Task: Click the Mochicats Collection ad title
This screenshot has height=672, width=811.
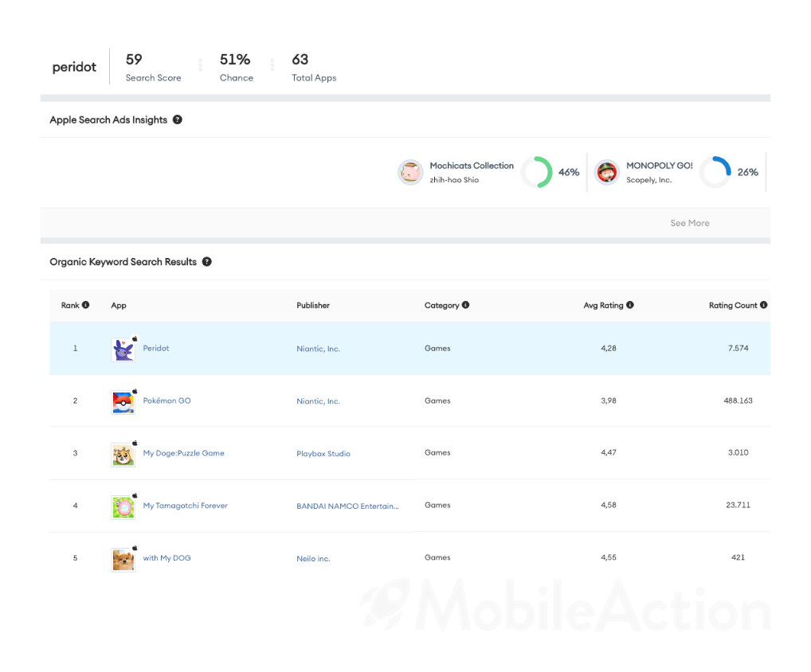Action: 472,166
